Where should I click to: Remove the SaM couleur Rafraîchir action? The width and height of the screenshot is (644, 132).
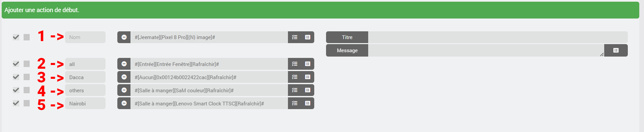click(x=124, y=90)
